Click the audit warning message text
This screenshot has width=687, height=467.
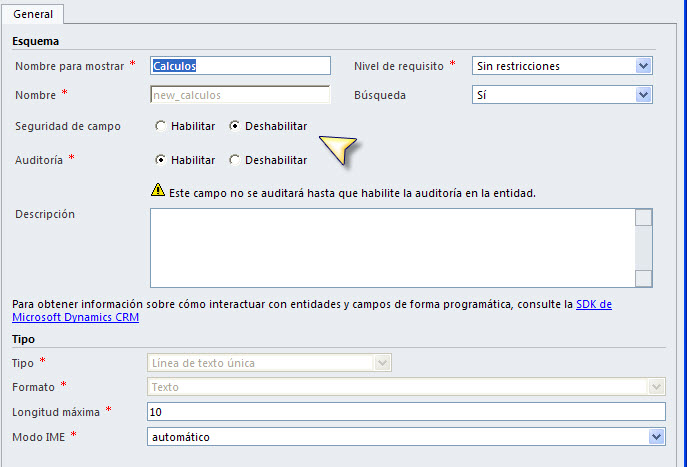pyautogui.click(x=352, y=193)
